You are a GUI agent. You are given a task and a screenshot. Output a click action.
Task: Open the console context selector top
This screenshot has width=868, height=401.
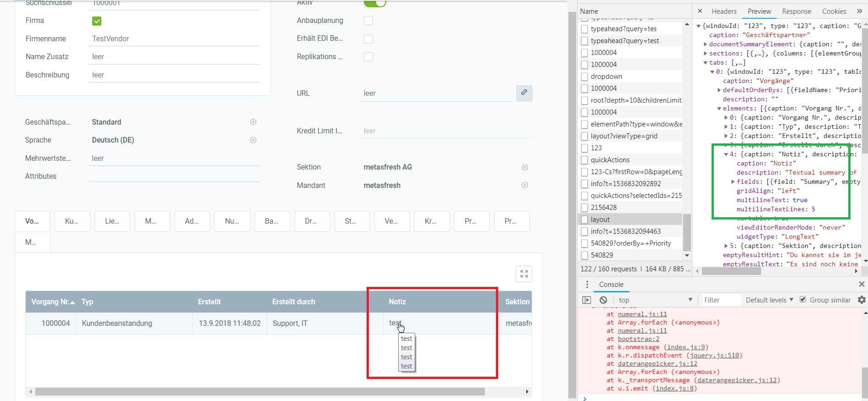(x=655, y=300)
